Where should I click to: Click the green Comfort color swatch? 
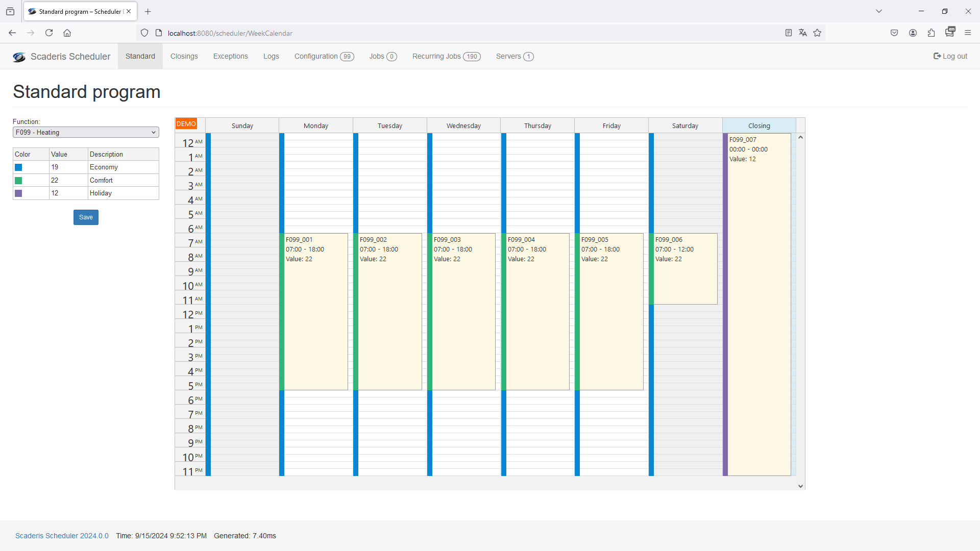pyautogui.click(x=18, y=181)
